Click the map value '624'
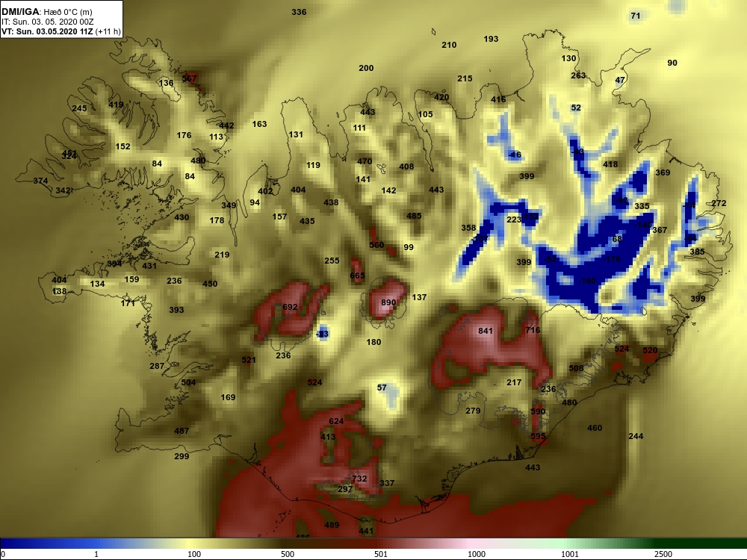The image size is (747, 560). click(x=336, y=421)
